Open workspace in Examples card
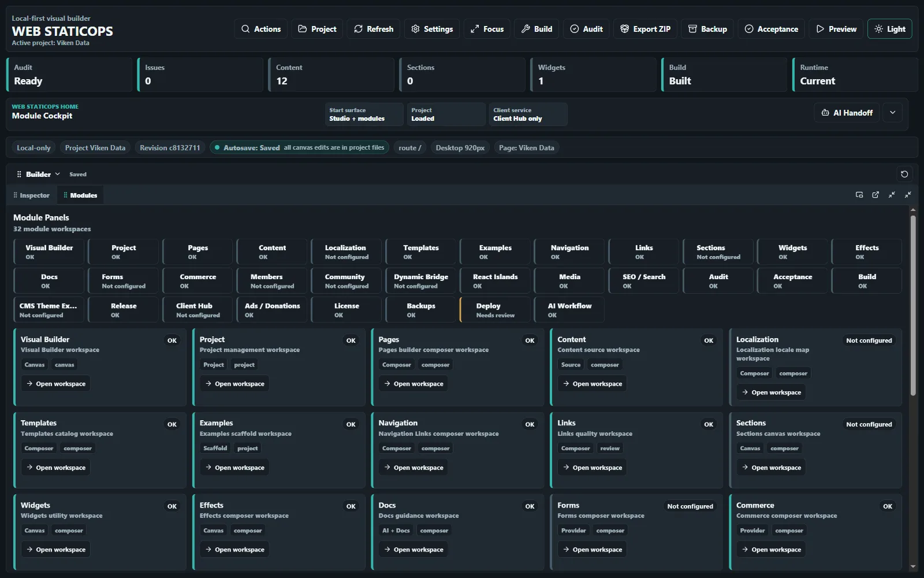This screenshot has width=924, height=578. coord(234,468)
